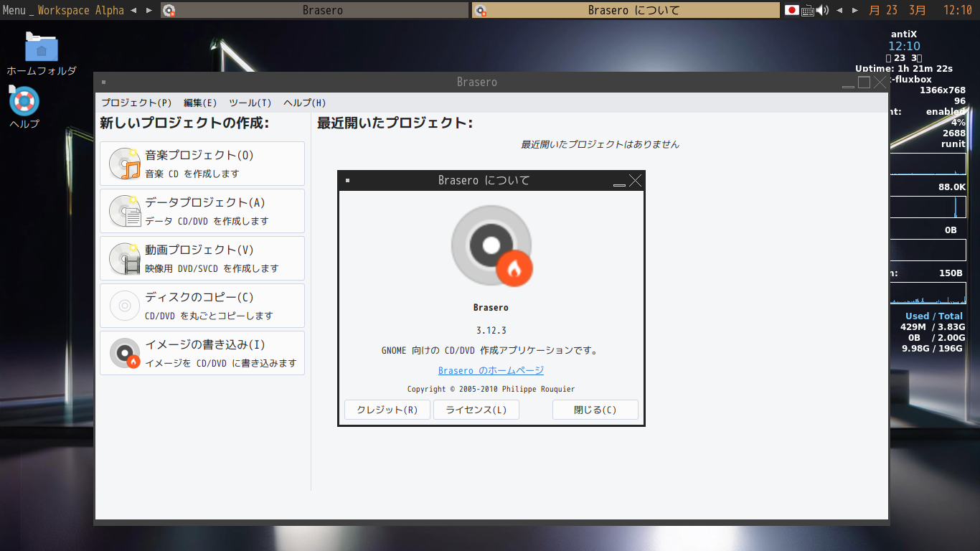Click the left arrow beside the volume icon
980x551 pixels.
pos(839,10)
